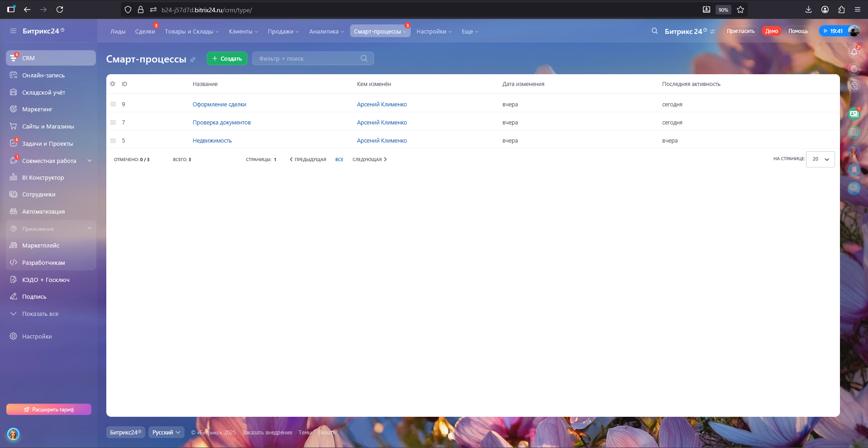Image resolution: width=868 pixels, height=448 pixels.
Task: Expand Совместная работа submenu
Action: click(90, 161)
